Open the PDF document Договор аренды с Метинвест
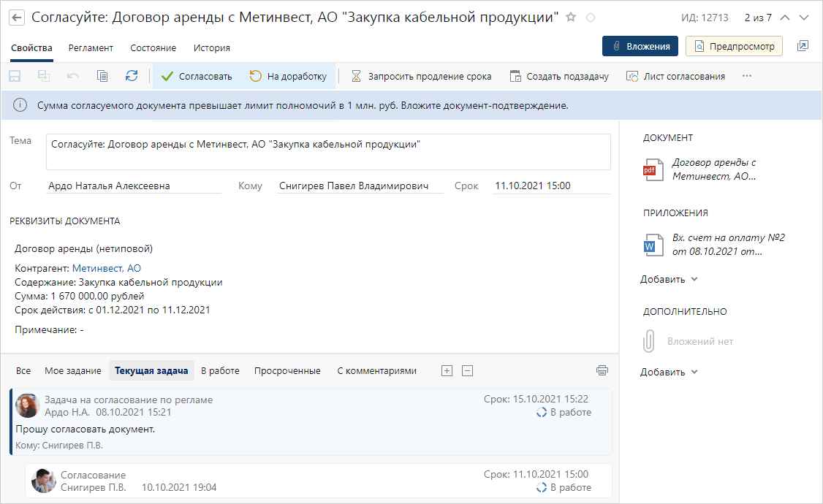The height and width of the screenshot is (504, 823). click(x=713, y=169)
